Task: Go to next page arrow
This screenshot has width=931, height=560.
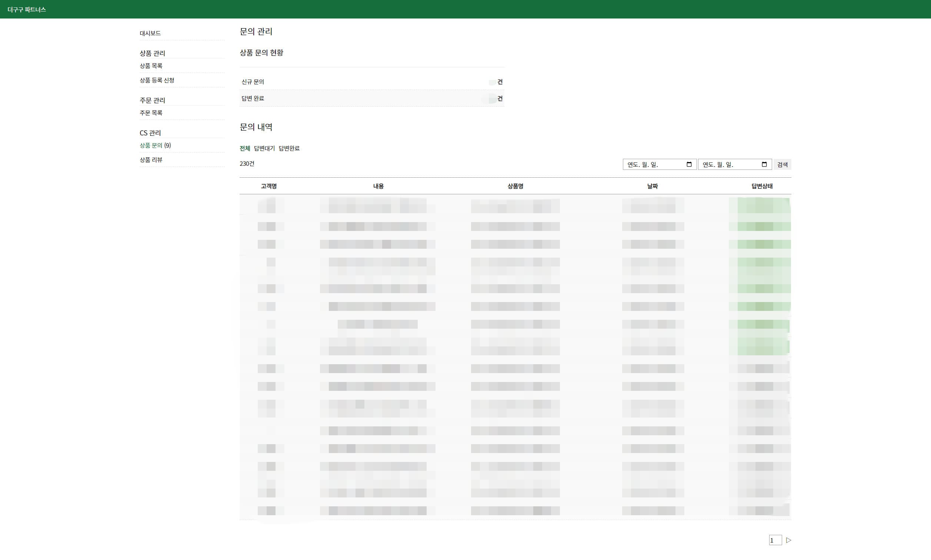Action: 788,540
